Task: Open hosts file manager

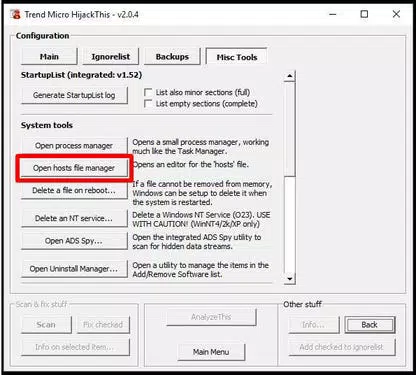Action: coord(74,168)
